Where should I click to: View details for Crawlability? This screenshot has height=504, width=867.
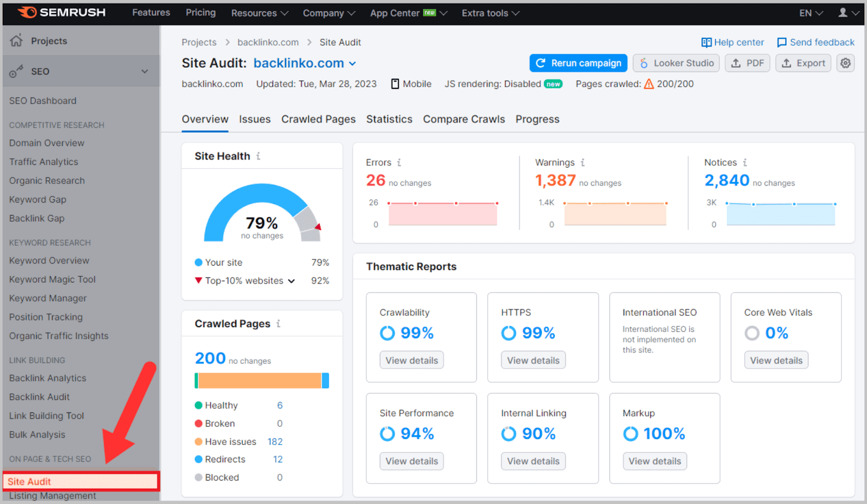[x=412, y=360]
